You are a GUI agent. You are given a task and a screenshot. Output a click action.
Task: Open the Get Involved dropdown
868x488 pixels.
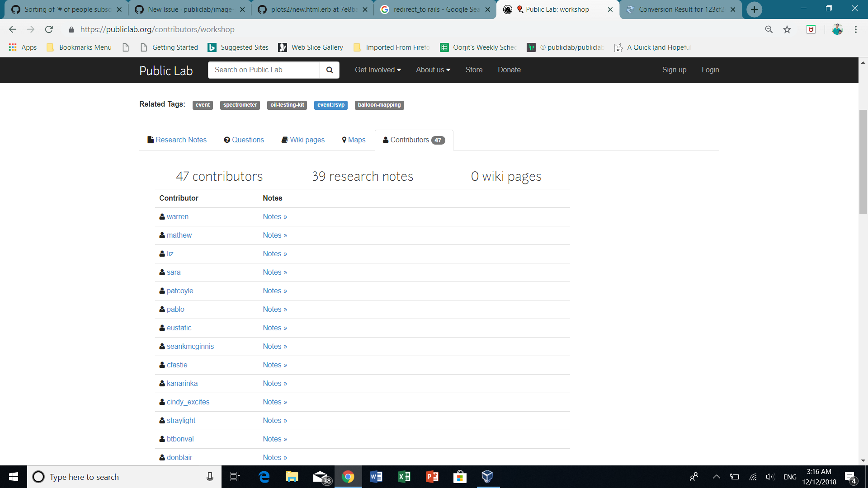[x=377, y=70]
